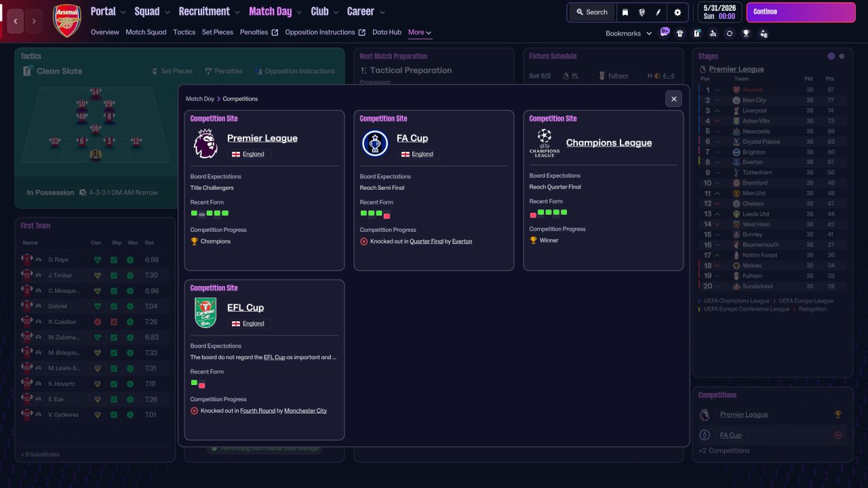Open the Set Pieces tab in the sub-navigation
Screen dimensions: 868x488
tap(218, 33)
